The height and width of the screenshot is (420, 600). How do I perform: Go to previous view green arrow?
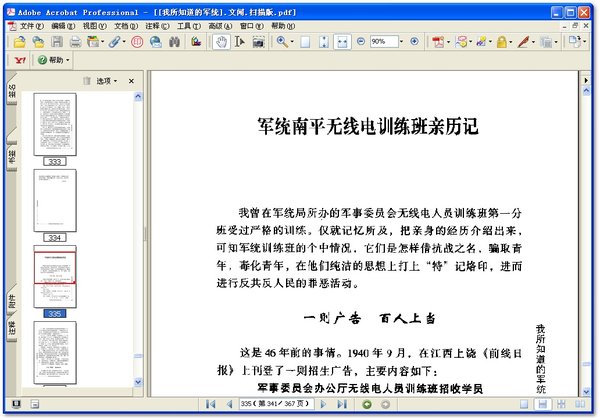pyautogui.click(x=367, y=404)
